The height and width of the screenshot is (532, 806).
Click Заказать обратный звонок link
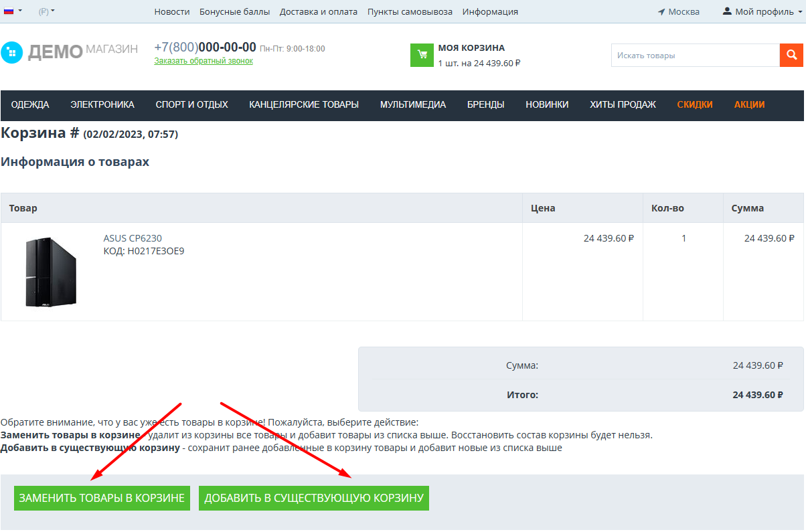coord(204,61)
